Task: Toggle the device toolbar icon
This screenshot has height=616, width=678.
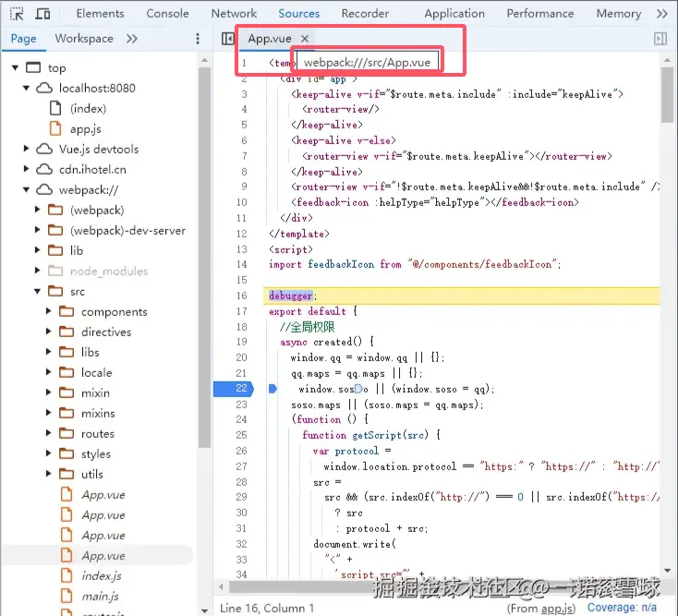Action: [x=42, y=14]
